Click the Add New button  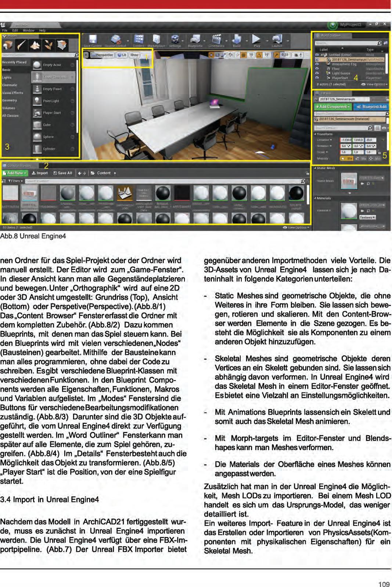coord(15,173)
